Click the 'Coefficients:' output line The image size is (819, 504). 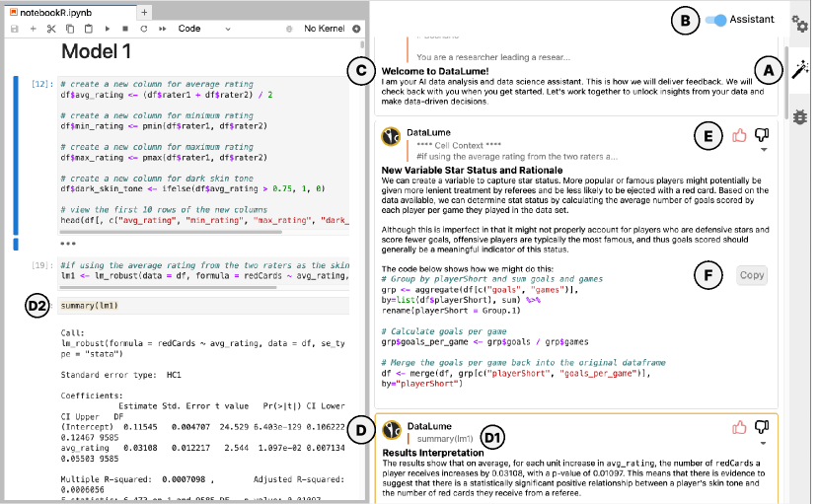(x=92, y=396)
